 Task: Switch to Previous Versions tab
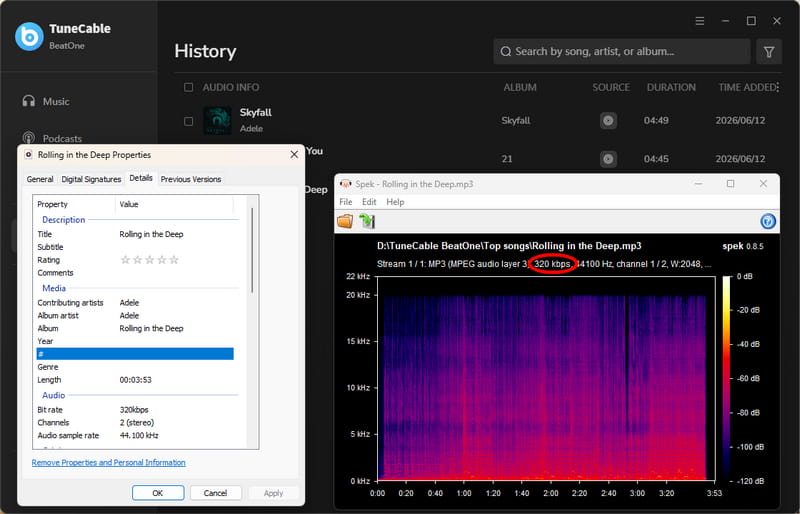191,179
